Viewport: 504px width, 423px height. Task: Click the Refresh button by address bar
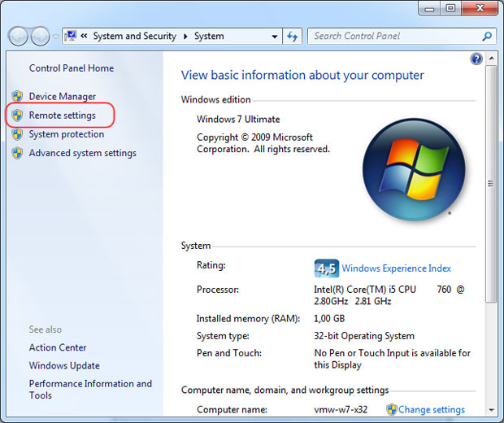pyautogui.click(x=292, y=37)
